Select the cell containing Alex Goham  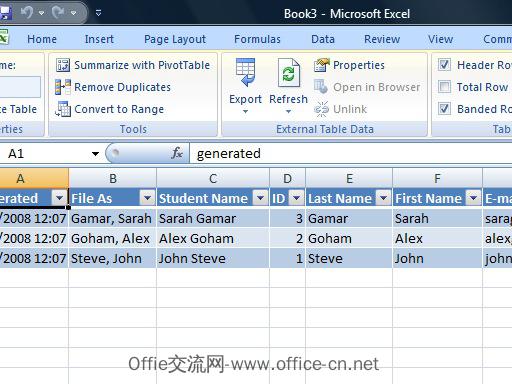click(213, 238)
